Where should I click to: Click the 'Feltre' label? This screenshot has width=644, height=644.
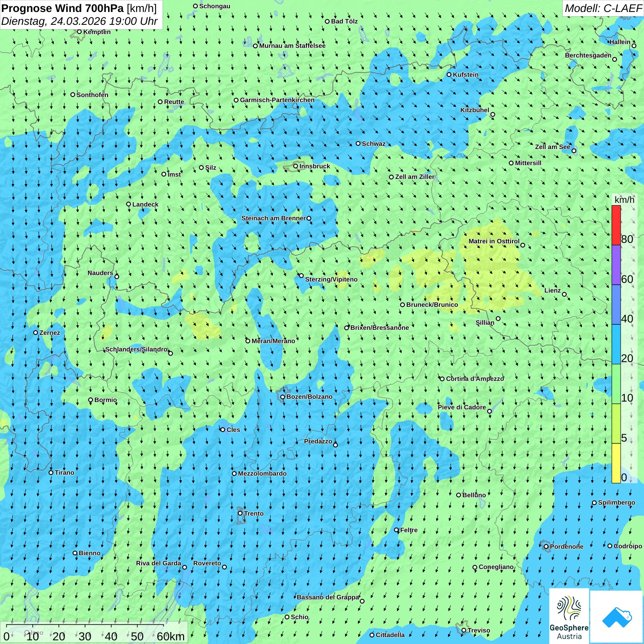click(x=409, y=530)
